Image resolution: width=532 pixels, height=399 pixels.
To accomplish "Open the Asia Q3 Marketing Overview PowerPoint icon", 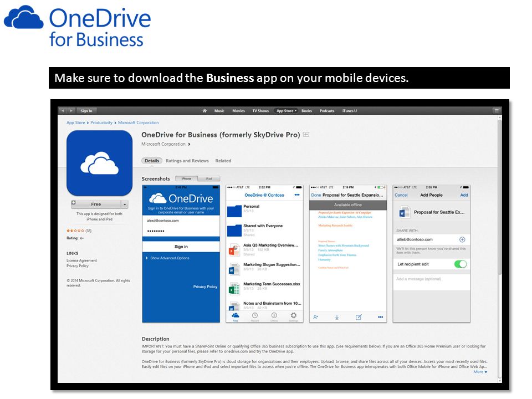I will pos(234,250).
